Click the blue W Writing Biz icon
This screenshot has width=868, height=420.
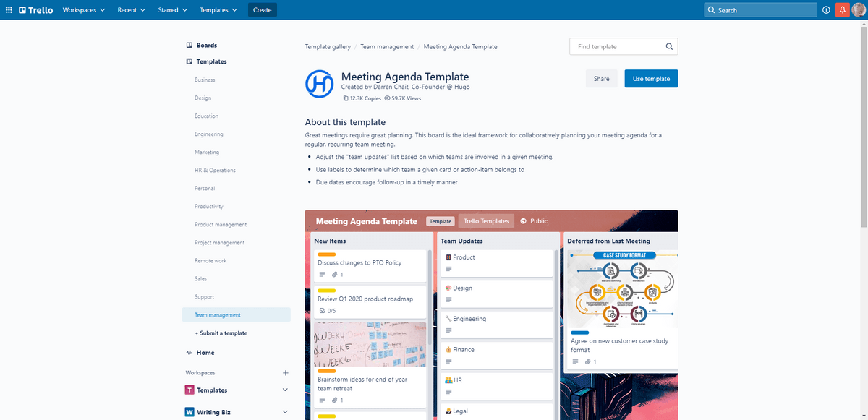(190, 412)
